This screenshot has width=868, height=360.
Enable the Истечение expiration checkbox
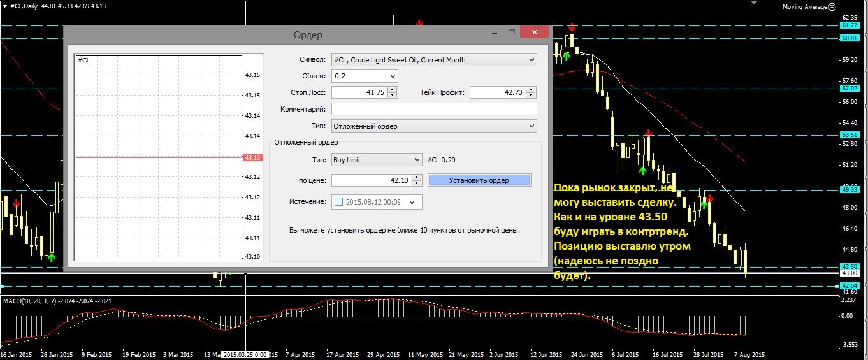point(338,202)
